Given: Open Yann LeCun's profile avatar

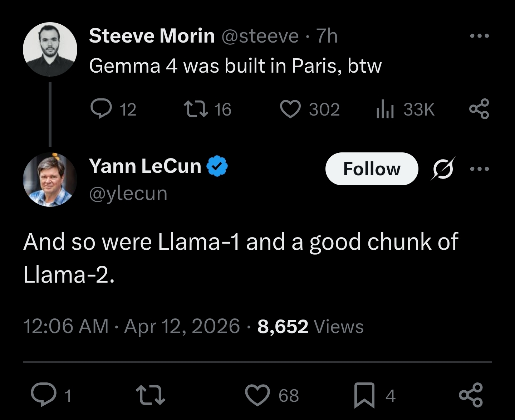Looking at the screenshot, I should pos(50,180).
